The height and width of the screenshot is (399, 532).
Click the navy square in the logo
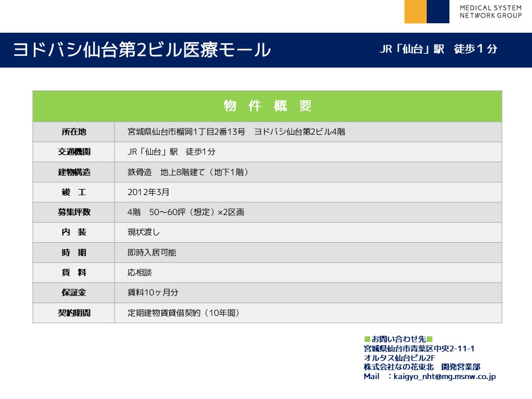pyautogui.click(x=438, y=12)
